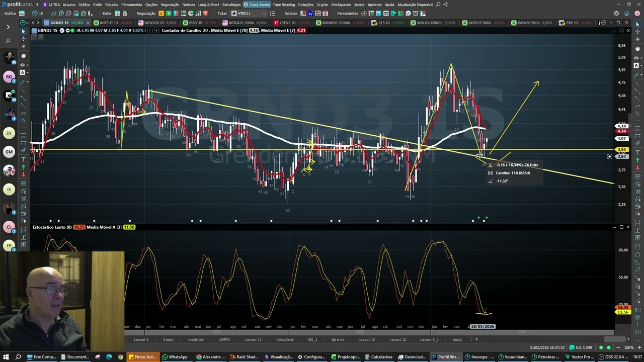The height and width of the screenshot is (362, 644).
Task: Close the GRND3 1S tab
Action: tap(88, 23)
